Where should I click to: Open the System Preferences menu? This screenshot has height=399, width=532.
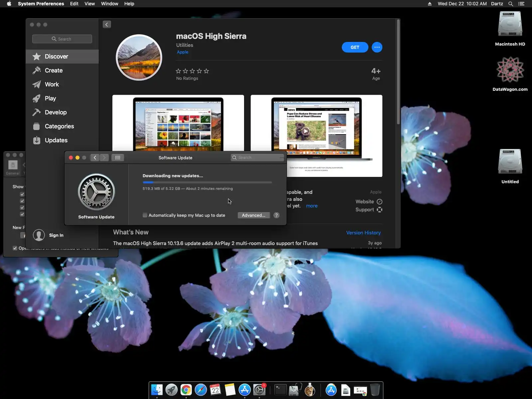tap(41, 4)
